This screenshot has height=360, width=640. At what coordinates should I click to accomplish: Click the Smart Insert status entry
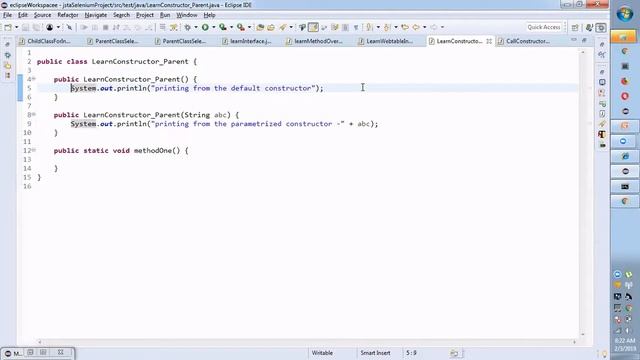pos(375,353)
